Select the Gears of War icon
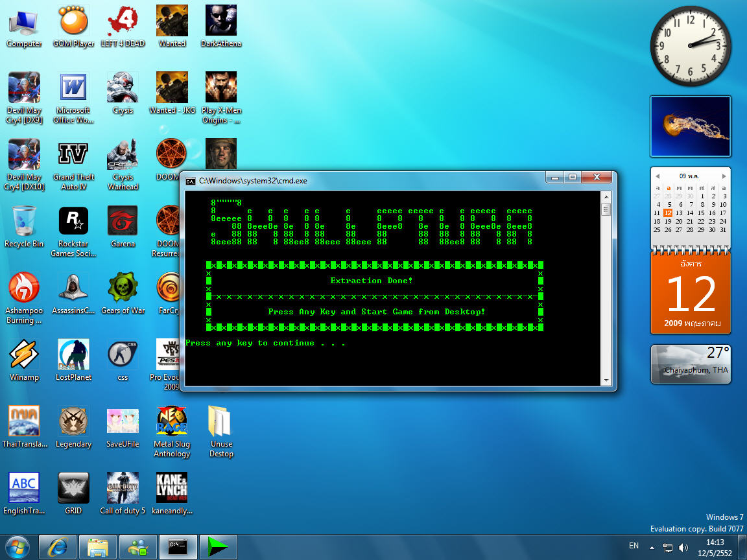The height and width of the screenshot is (560, 747). [123, 294]
